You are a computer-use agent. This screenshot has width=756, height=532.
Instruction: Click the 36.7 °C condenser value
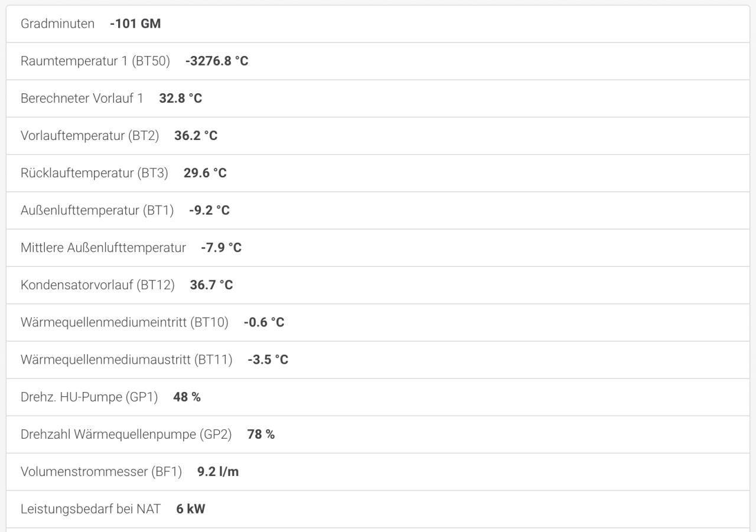pos(211,285)
